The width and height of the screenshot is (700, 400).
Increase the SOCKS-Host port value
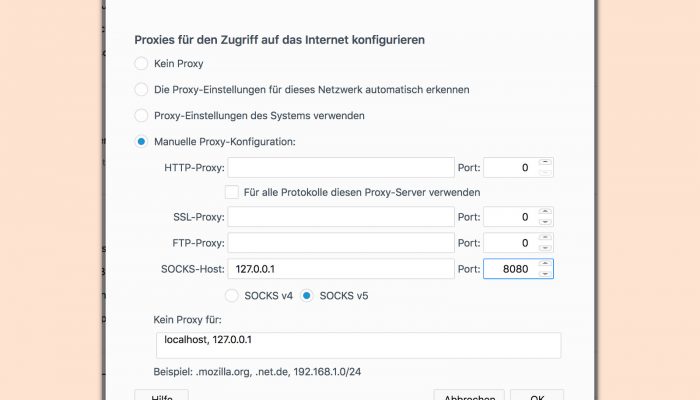tap(545, 264)
